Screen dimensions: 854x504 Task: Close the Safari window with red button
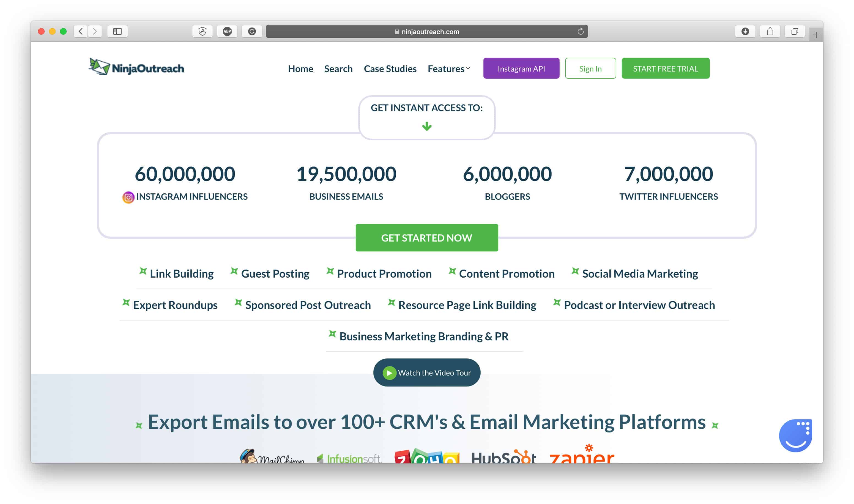[42, 32]
